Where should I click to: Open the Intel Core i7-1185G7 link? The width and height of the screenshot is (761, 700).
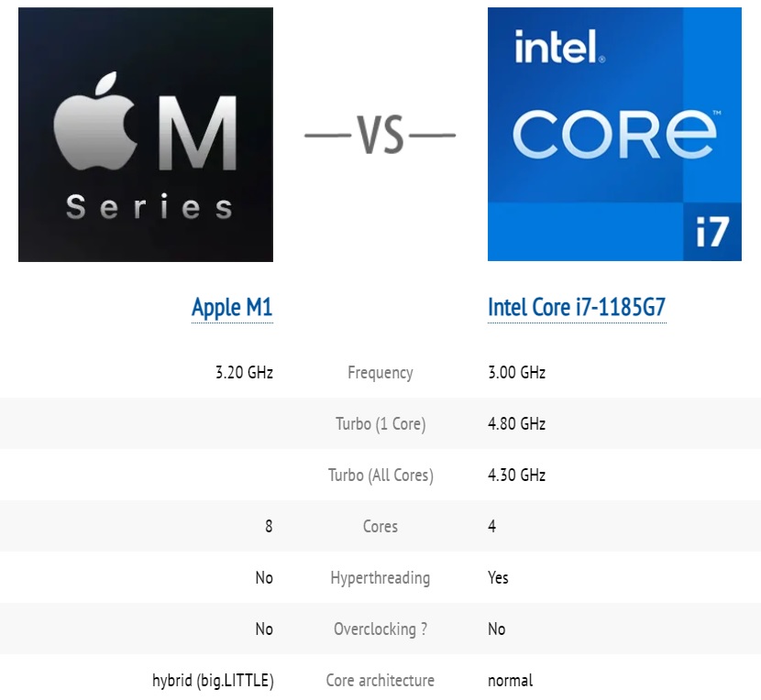pos(576,308)
